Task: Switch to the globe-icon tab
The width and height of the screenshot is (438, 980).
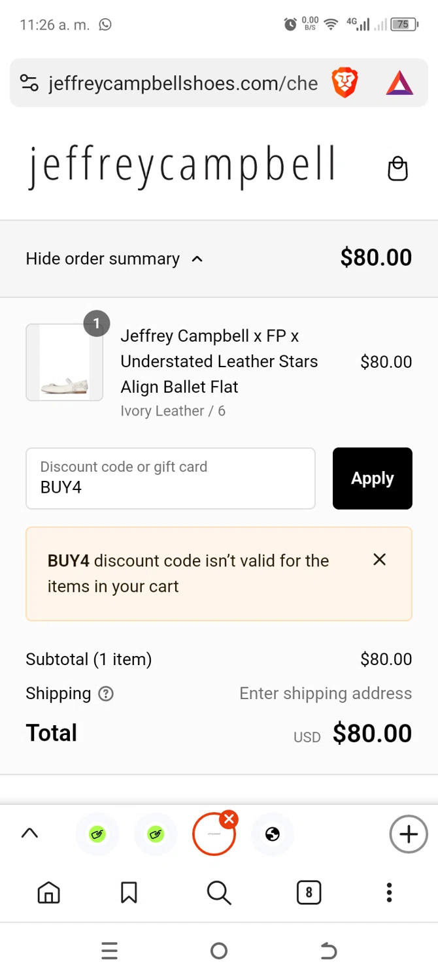Action: point(273,834)
